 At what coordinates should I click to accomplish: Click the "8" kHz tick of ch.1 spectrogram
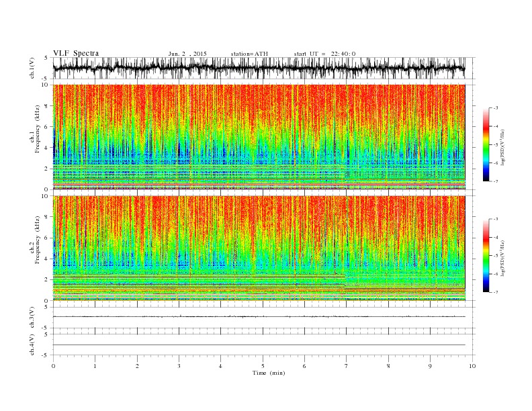(47, 106)
